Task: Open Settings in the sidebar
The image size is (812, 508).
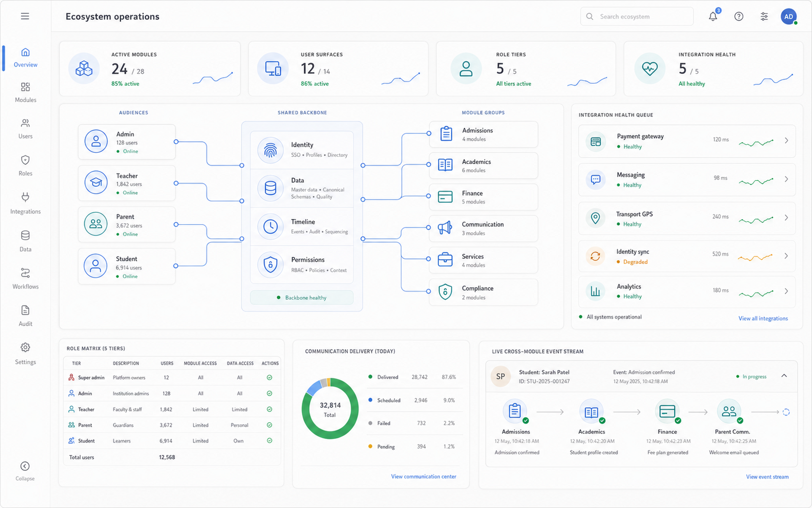Action: click(25, 354)
